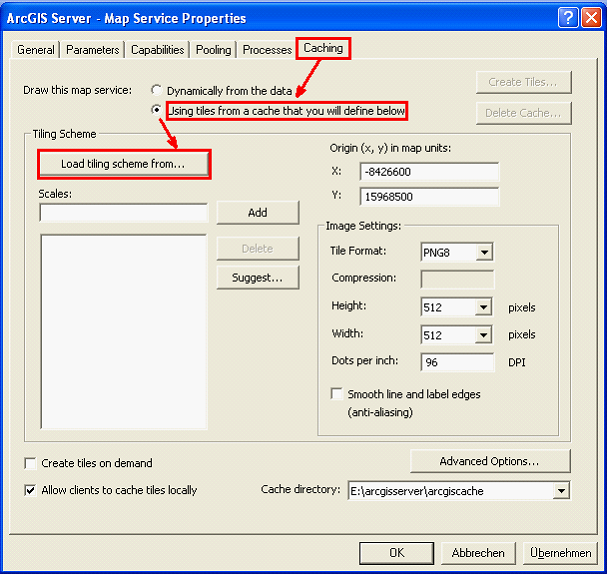Viewport: 607px width, 574px height.
Task: Click the Origin Y value field
Action: (429, 197)
